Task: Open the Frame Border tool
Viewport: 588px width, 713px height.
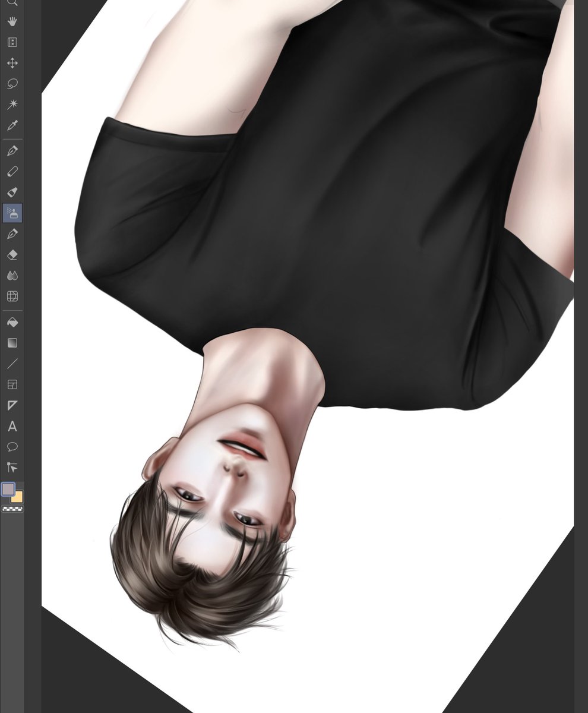Action: click(12, 384)
